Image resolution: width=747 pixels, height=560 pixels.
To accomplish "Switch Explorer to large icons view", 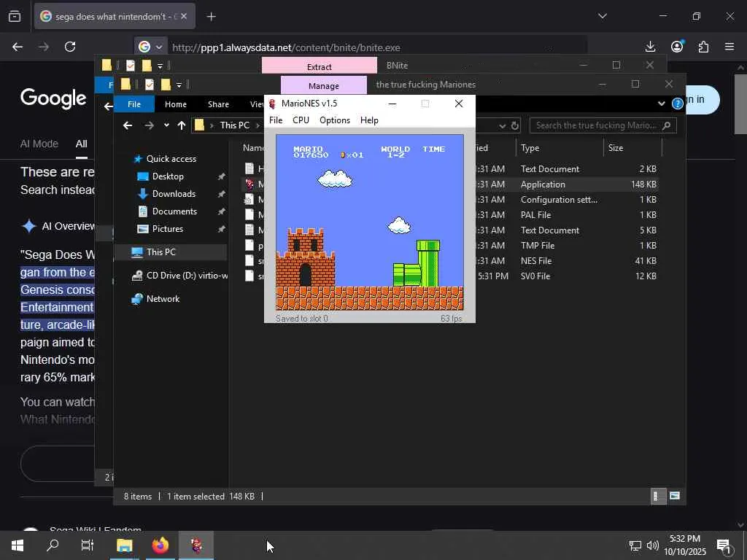I will click(675, 496).
